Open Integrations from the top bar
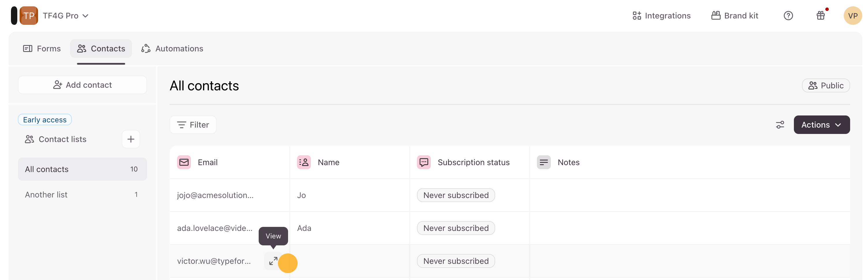The height and width of the screenshot is (280, 868). pos(662,16)
